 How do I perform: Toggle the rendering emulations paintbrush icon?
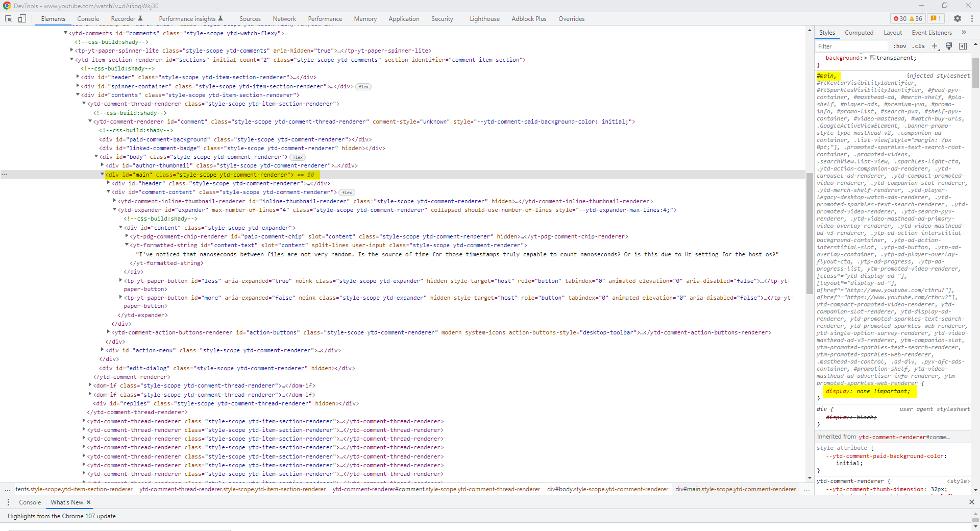[x=949, y=46]
